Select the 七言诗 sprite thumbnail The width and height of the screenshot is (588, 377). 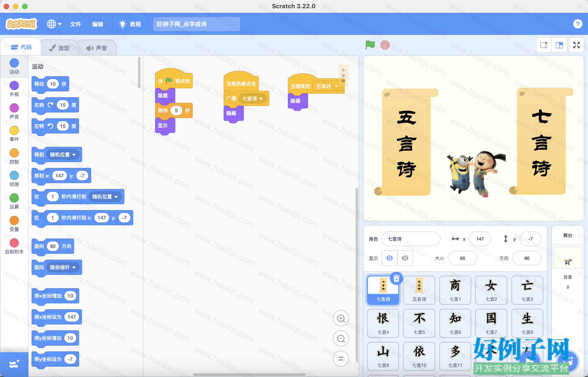pyautogui.click(x=383, y=290)
